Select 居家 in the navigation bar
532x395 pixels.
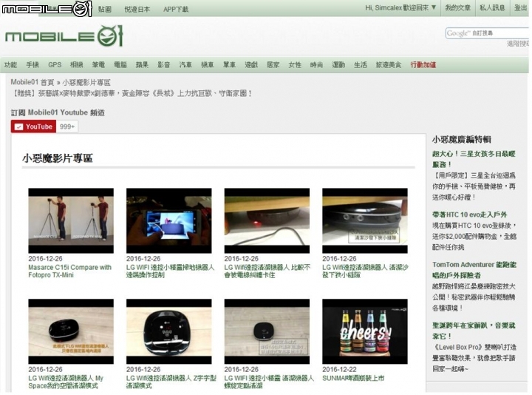click(x=273, y=64)
